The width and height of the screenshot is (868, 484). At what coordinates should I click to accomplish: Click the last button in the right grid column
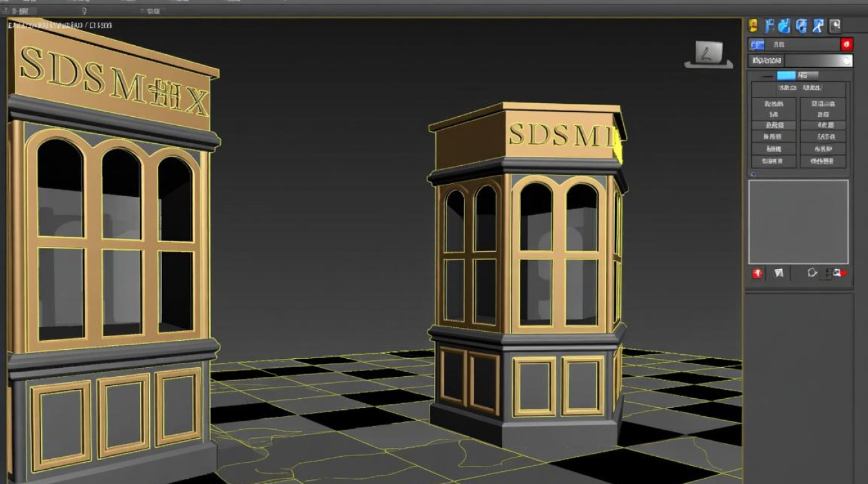823,161
